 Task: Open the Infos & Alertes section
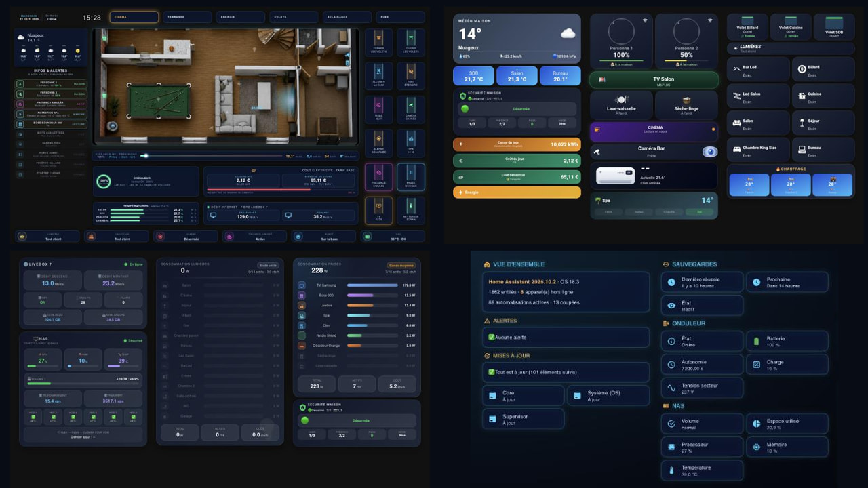point(51,71)
